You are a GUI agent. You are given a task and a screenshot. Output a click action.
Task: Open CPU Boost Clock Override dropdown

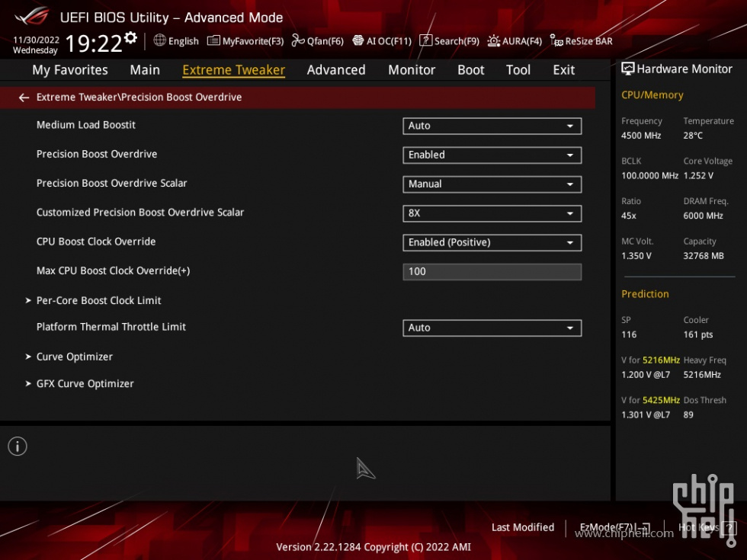tap(492, 242)
